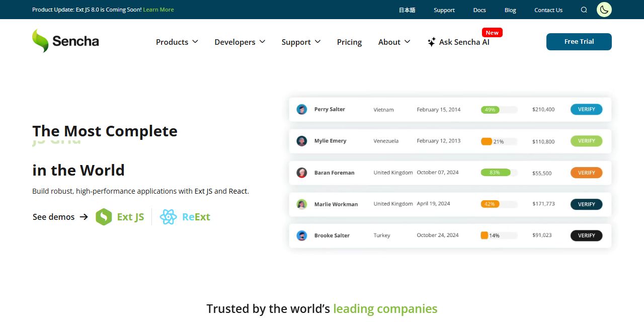The image size is (644, 322).
Task: Click Marlie Workman's avatar
Action: (302, 204)
